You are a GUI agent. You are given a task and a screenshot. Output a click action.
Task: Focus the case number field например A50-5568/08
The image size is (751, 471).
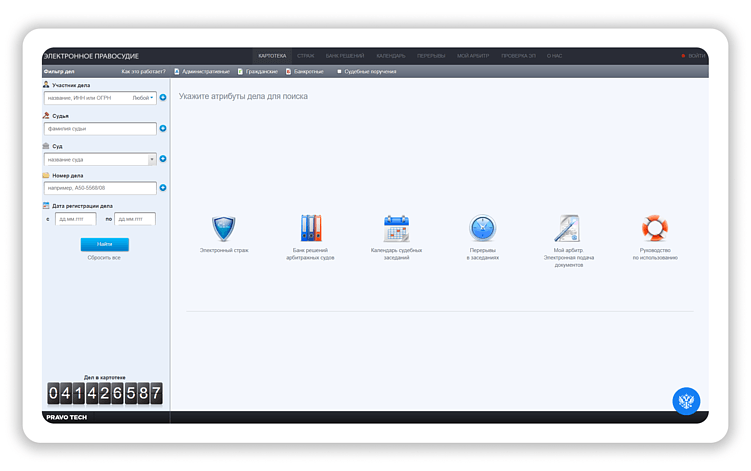(100, 188)
